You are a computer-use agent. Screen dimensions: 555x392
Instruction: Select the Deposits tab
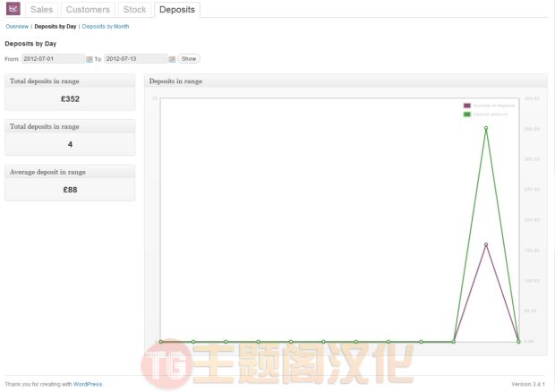[177, 10]
